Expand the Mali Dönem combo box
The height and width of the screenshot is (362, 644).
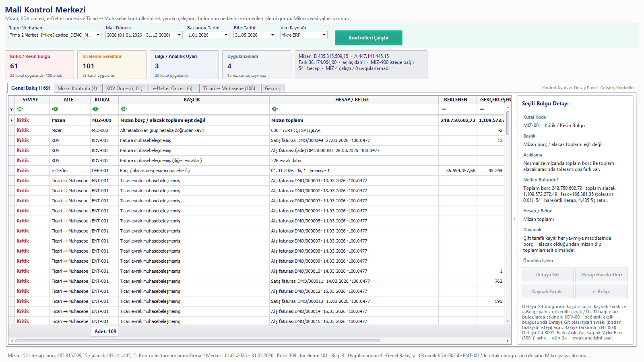179,35
